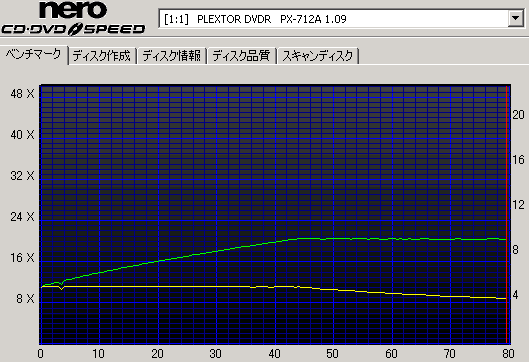Switch to the ディスク品質 tab
The height and width of the screenshot is (362, 529).
242,56
